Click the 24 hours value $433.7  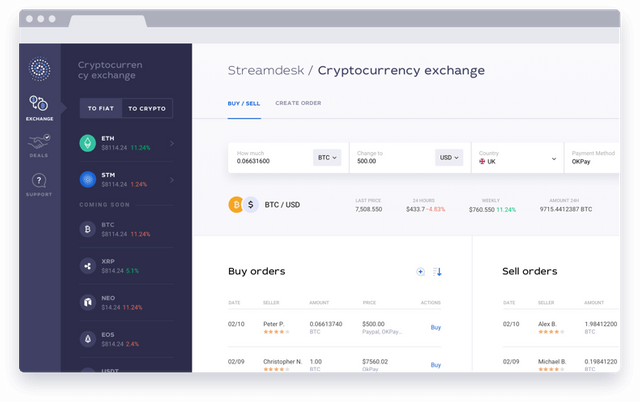tap(416, 209)
